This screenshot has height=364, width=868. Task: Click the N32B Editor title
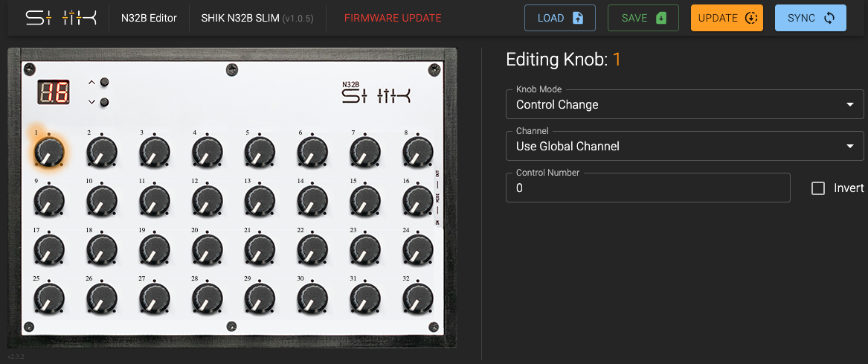point(149,19)
